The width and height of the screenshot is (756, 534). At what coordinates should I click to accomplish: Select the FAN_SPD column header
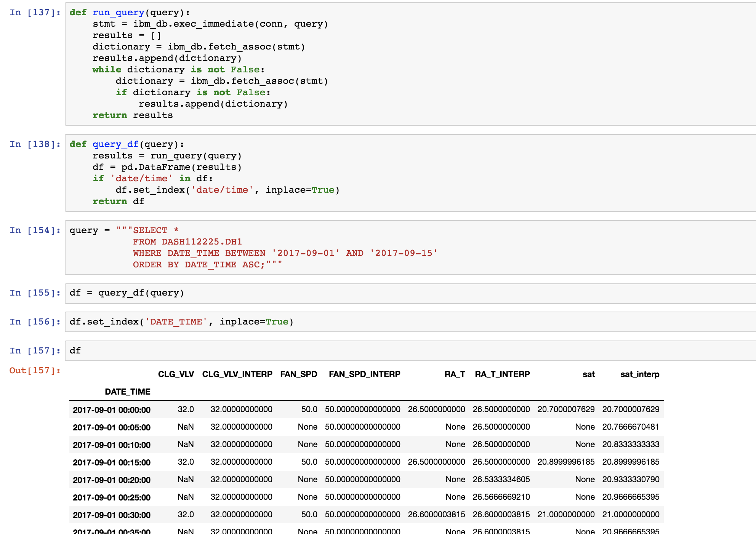(x=299, y=374)
